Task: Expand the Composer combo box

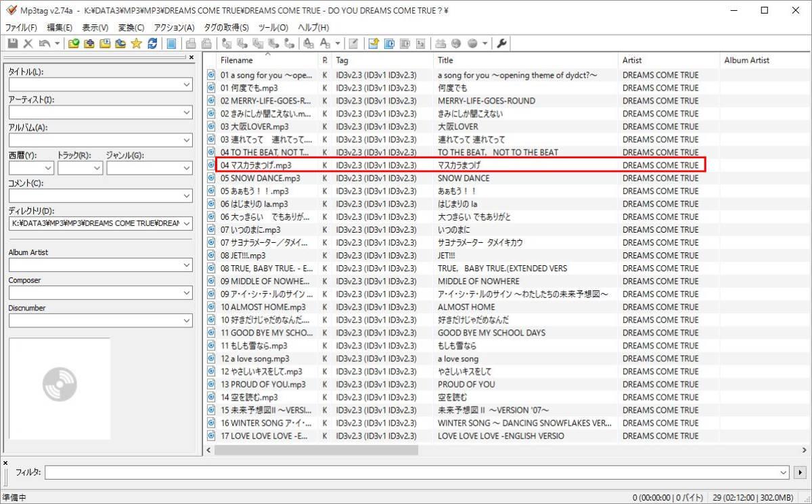Action: coord(187,293)
